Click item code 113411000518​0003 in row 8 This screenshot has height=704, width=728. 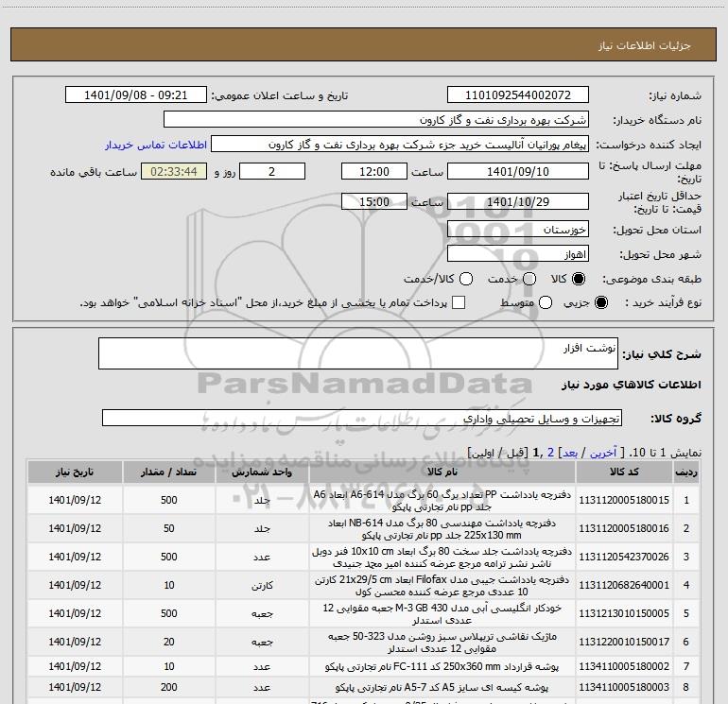pos(624,687)
